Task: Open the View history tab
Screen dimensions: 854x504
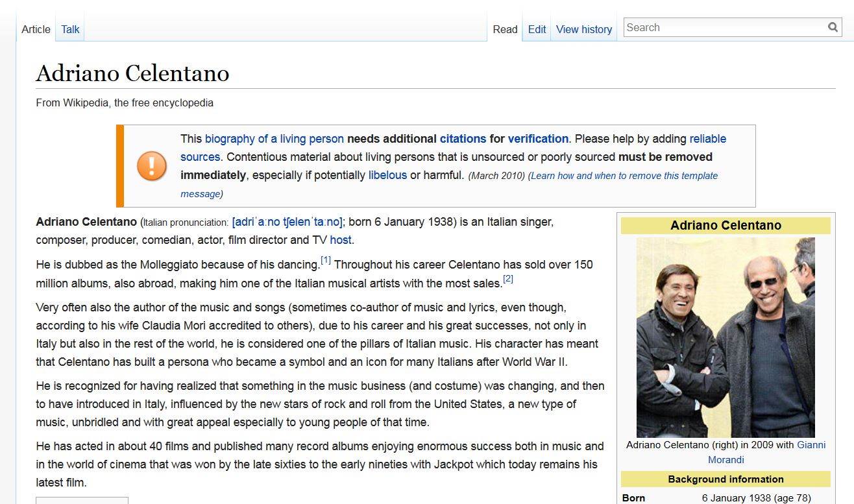Action: (584, 29)
